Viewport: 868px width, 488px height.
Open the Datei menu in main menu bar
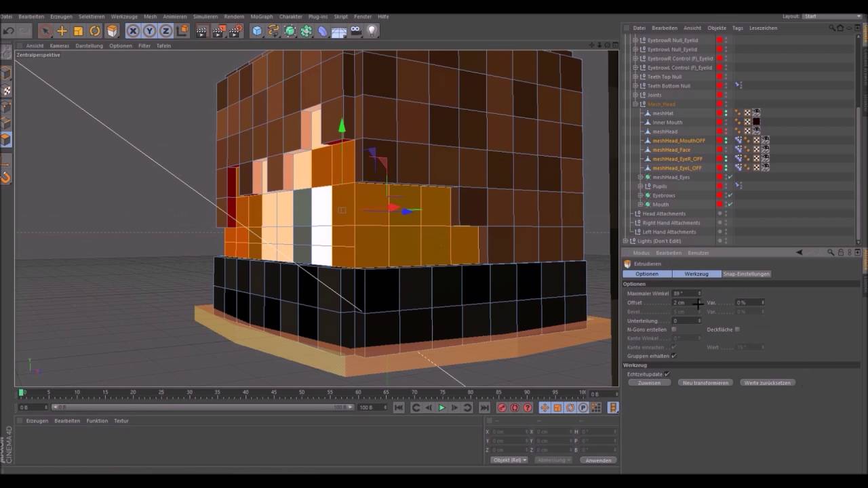coord(6,16)
